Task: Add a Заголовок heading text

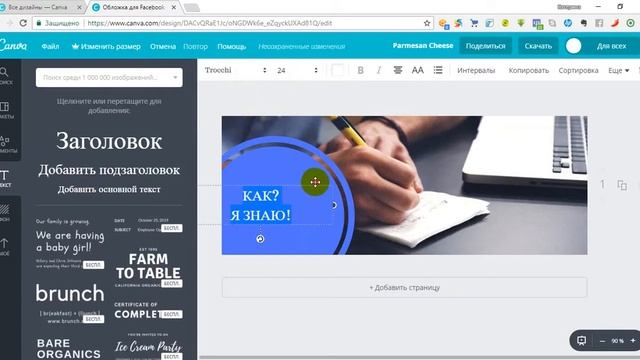Action: (109, 141)
